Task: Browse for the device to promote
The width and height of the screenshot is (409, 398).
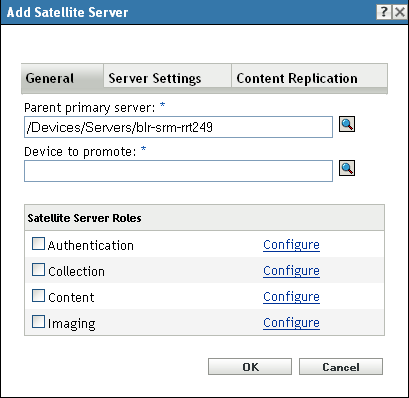Action: 347,168
